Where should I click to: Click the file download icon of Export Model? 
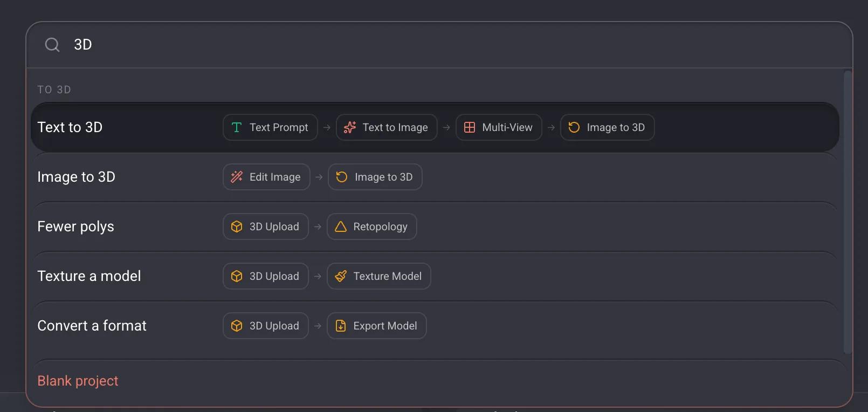coord(341,326)
